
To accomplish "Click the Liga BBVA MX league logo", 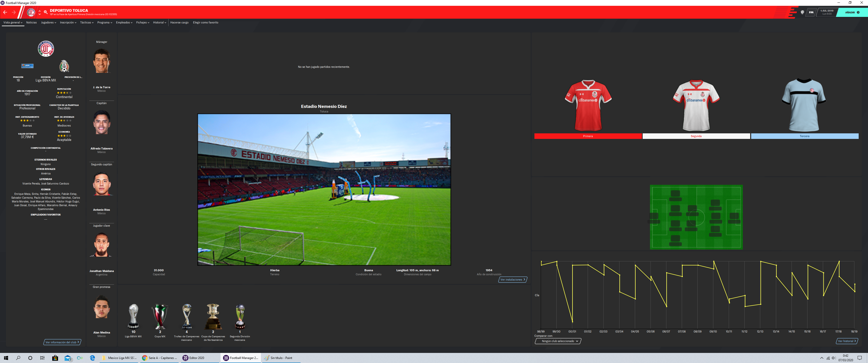I will click(27, 66).
